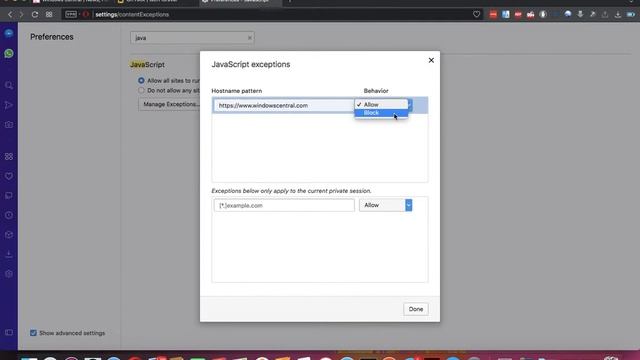Go forward with the toolbar forward arrow
Viewport: 640px width, 360px height.
click(21, 14)
